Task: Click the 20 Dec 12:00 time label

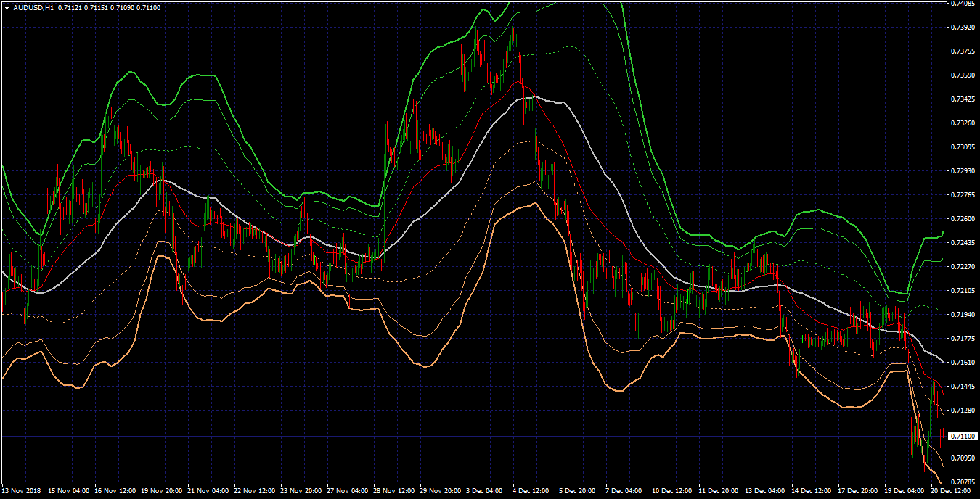Action: pos(951,491)
